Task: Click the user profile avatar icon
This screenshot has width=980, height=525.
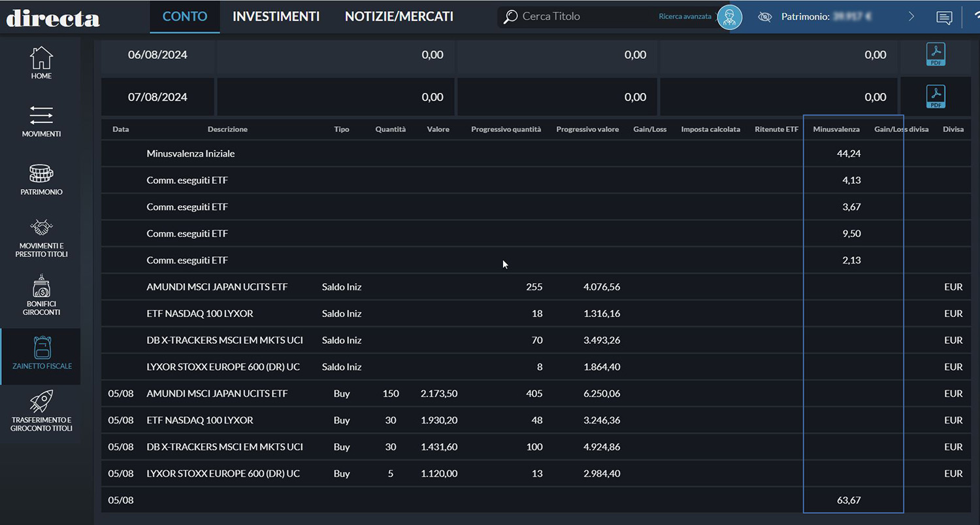Action: [x=730, y=17]
